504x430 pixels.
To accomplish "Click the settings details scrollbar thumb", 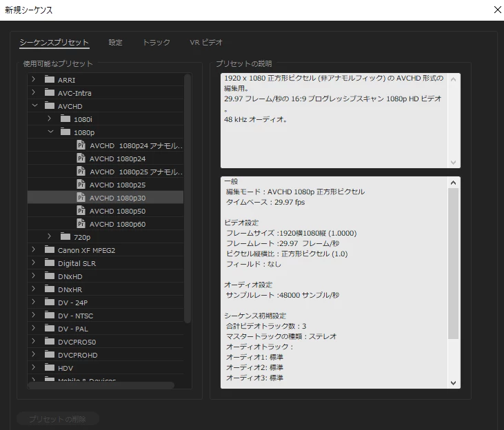I will tap(453, 263).
